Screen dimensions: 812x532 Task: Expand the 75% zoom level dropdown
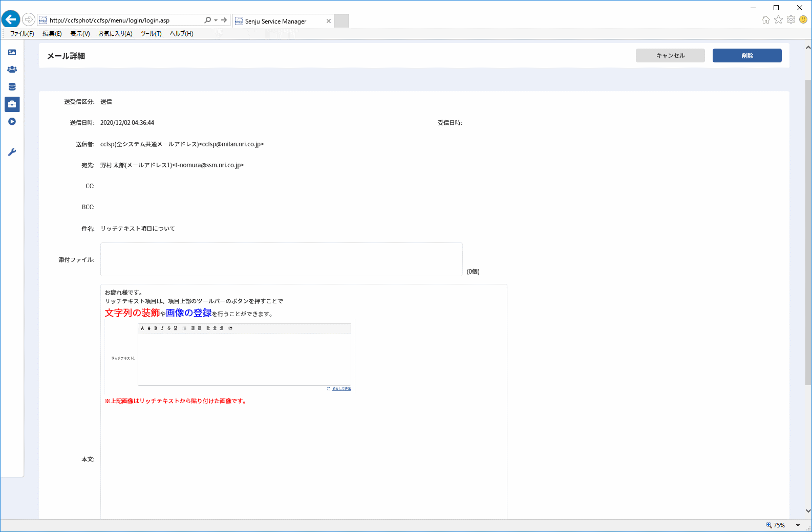(798, 525)
